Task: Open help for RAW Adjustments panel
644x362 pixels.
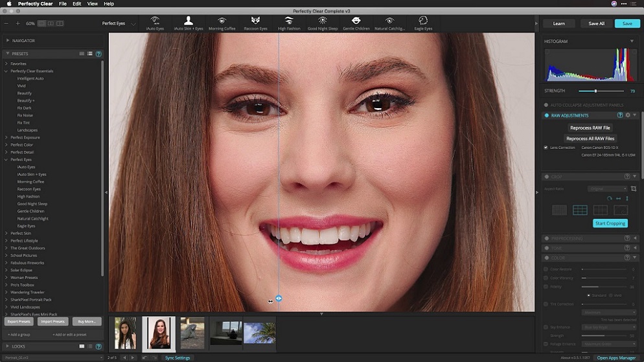Action: 620,115
